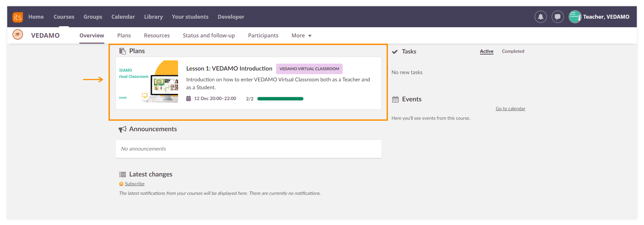Show Active tasks
The height and width of the screenshot is (225, 644).
(x=487, y=51)
